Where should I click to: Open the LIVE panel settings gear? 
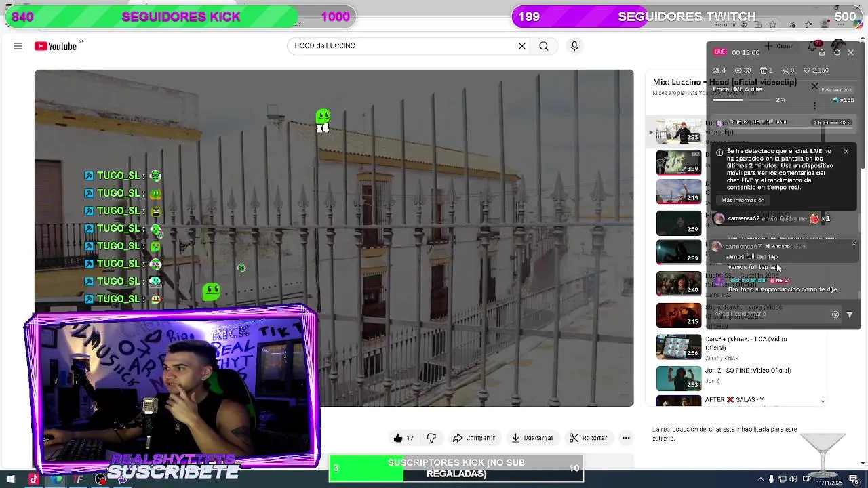[837, 52]
